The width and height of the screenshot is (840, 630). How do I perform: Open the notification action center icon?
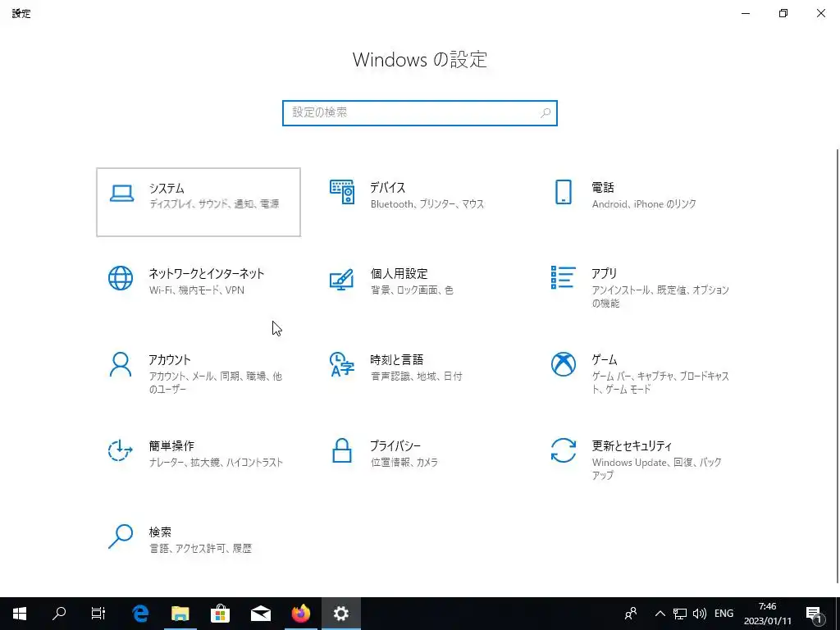(815, 614)
